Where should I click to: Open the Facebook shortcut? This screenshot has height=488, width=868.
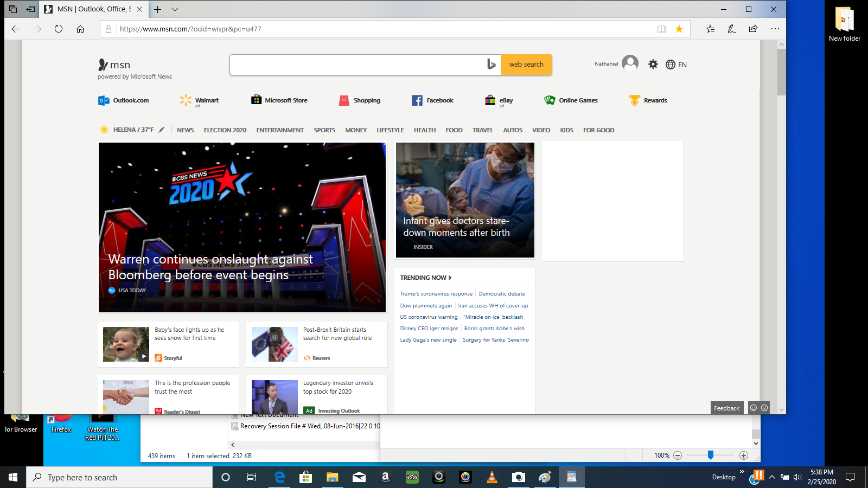[432, 100]
